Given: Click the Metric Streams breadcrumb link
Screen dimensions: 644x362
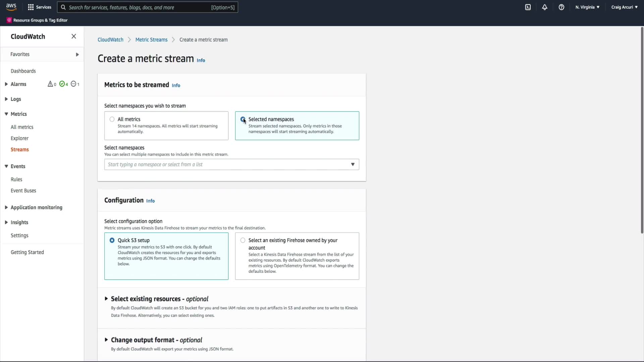Looking at the screenshot, I should tap(151, 40).
